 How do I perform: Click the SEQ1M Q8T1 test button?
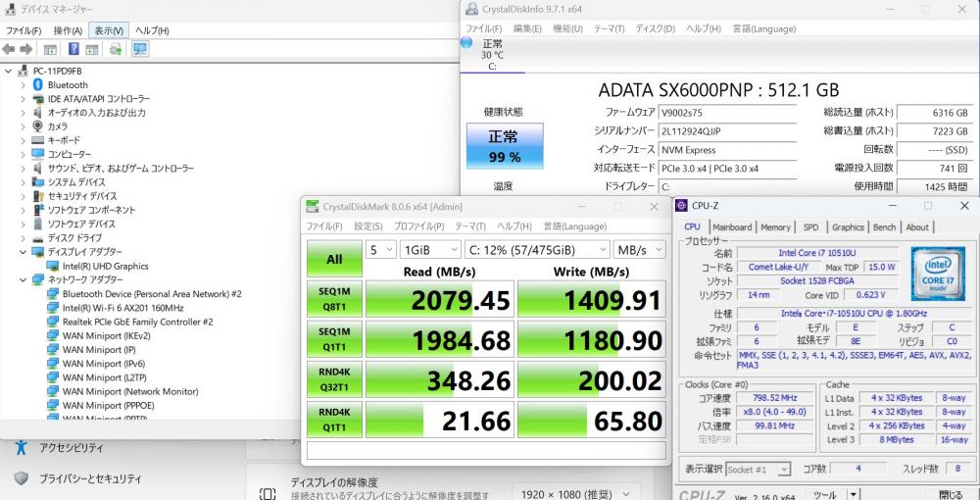[334, 299]
